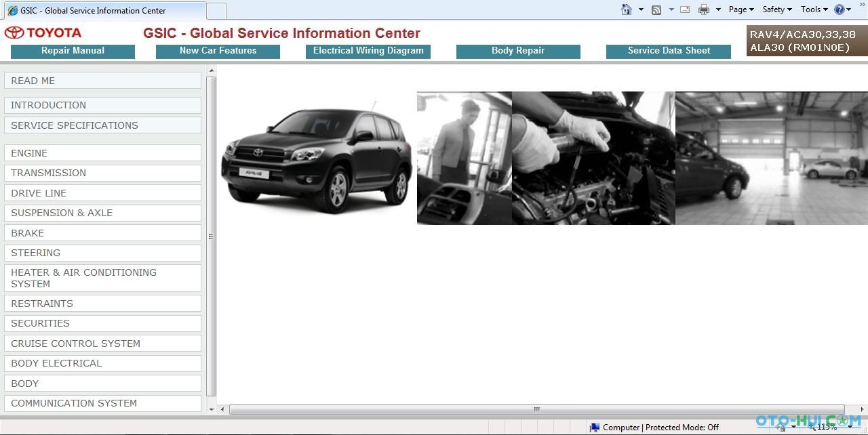Click horizontal scrollbar left arrow
Viewport: 868px width, 435px height.
tap(222, 409)
